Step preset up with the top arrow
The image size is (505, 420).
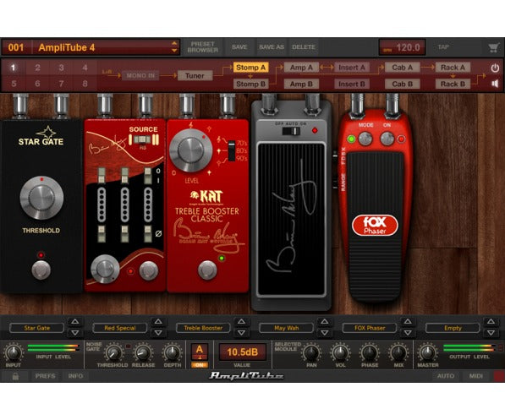174,43
